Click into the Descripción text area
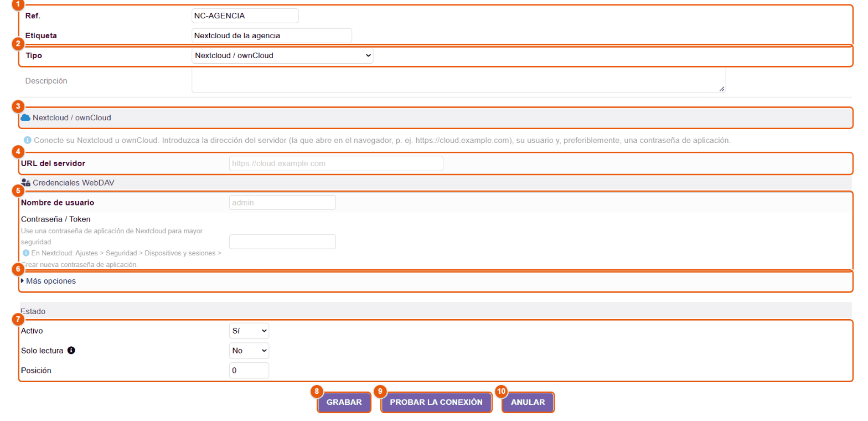Screen dimensions: 868x421 (458, 80)
